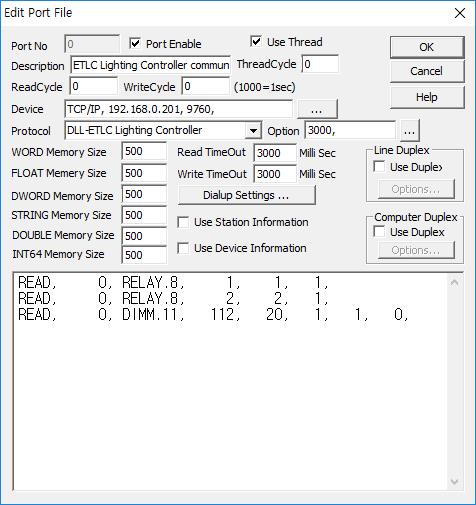Enable Use Device Information checkbox
Viewport: 476px width, 505px height.
click(183, 248)
